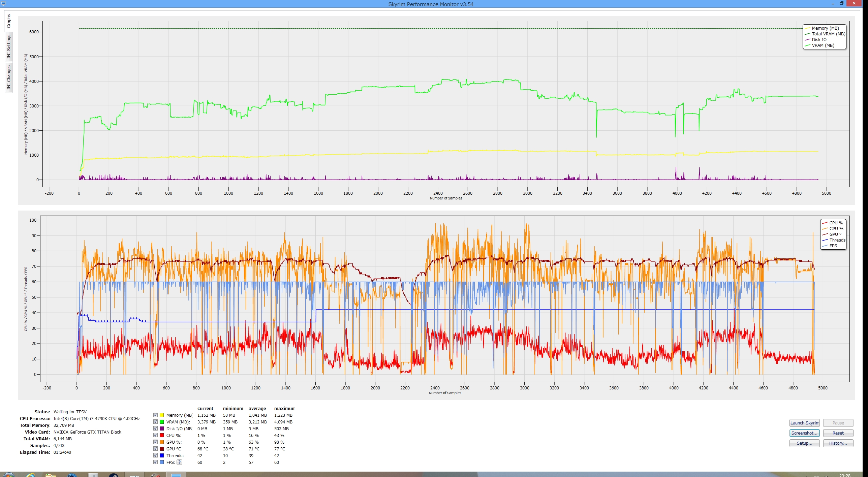
Task: Toggle the CPU % checkbox
Action: [155, 435]
